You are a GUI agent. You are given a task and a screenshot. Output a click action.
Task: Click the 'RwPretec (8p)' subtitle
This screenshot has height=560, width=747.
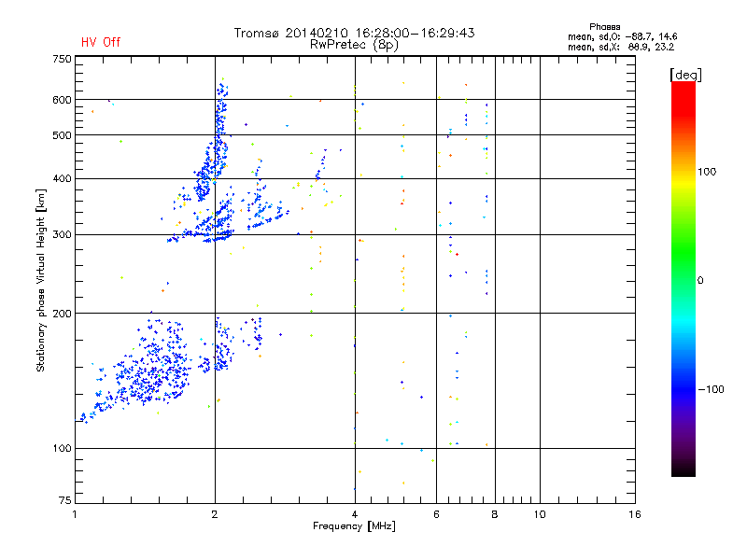pyautogui.click(x=354, y=45)
